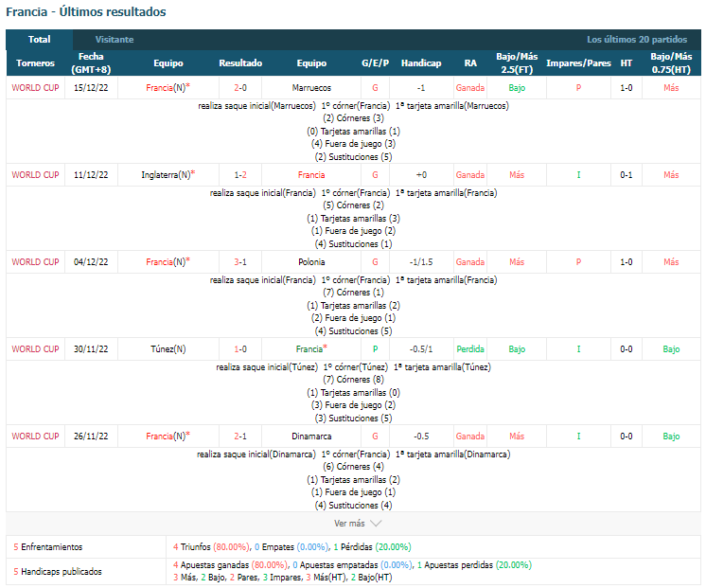Click the Handicap column header

[x=421, y=63]
